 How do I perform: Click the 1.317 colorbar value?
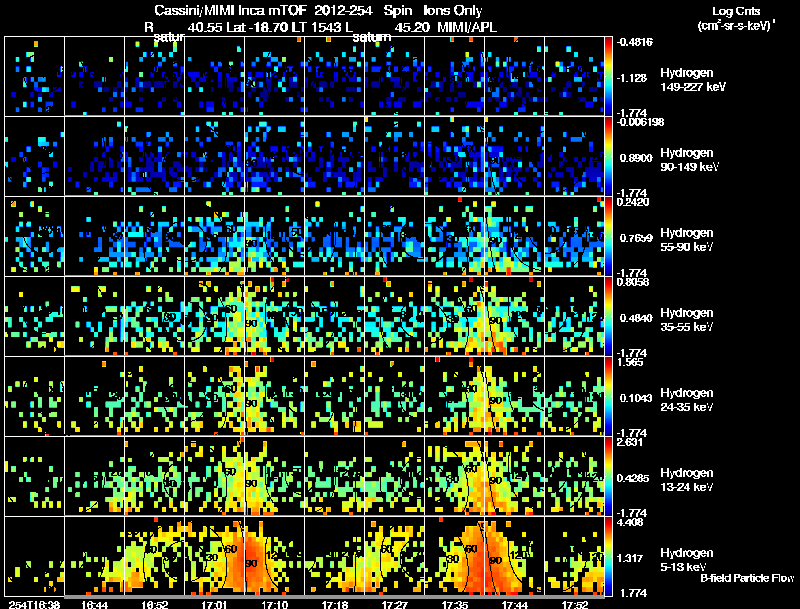click(x=629, y=558)
